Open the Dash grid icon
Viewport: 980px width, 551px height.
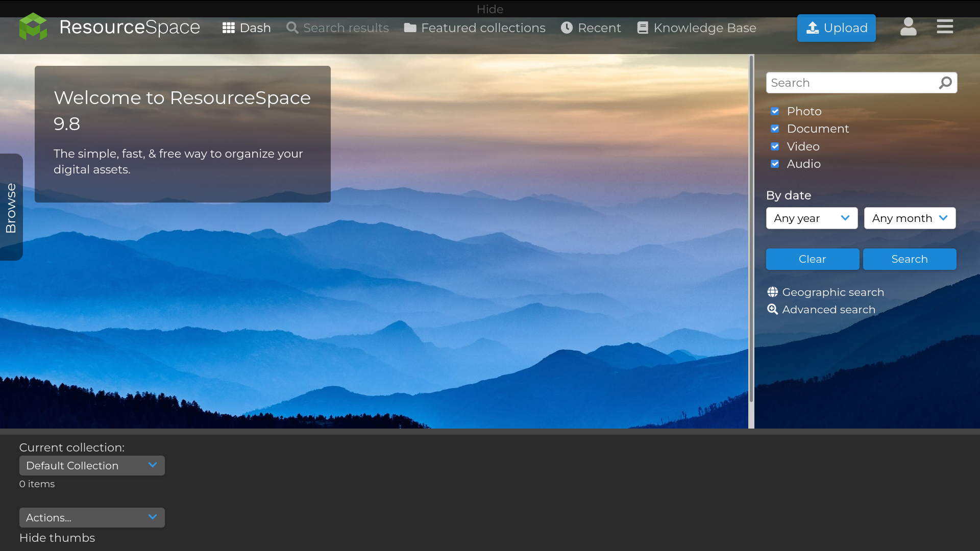pyautogui.click(x=228, y=28)
